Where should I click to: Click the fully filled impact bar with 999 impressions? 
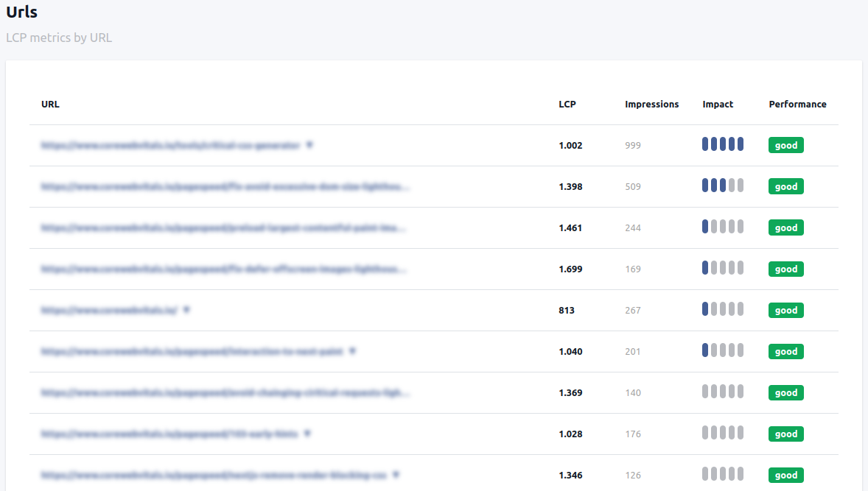(x=722, y=145)
